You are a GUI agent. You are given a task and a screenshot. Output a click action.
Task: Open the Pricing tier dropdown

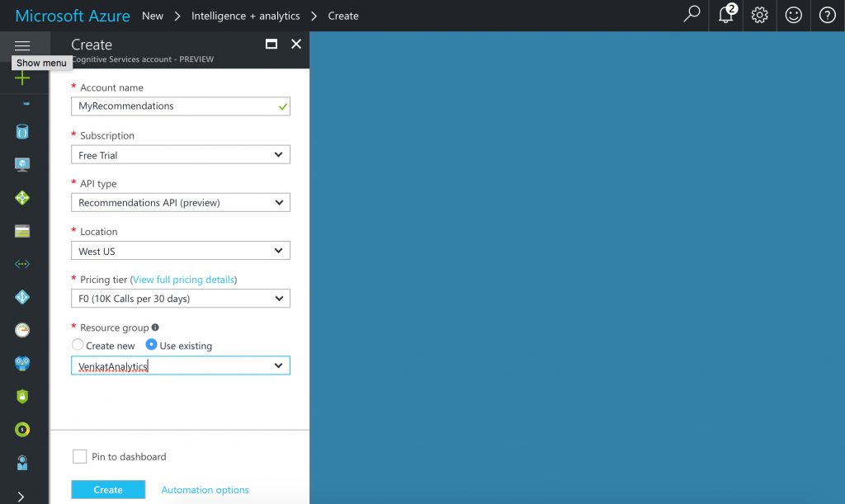181,299
